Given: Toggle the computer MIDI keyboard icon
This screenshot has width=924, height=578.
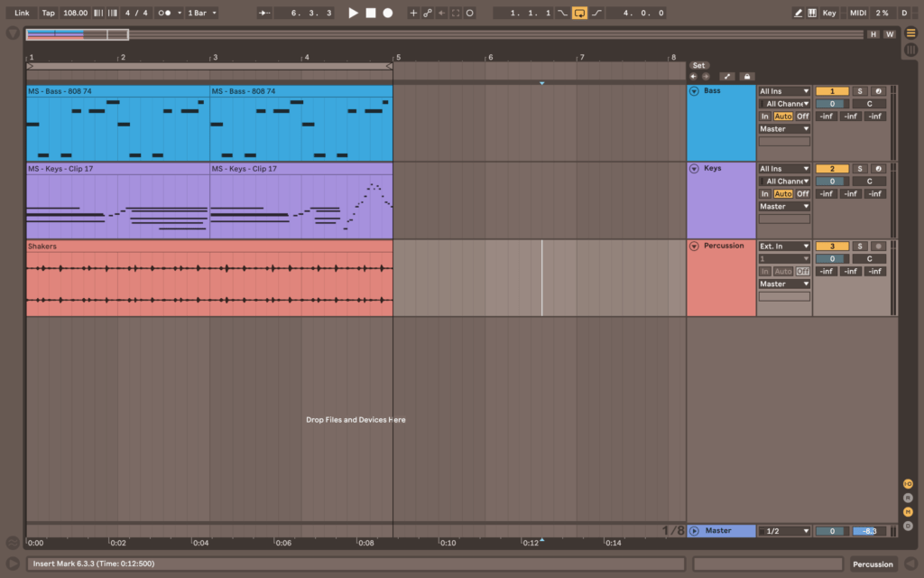Looking at the screenshot, I should pyautogui.click(x=813, y=13).
